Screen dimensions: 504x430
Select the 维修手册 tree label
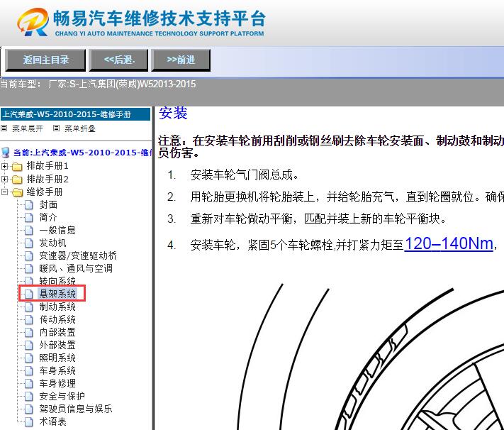pyautogui.click(x=45, y=192)
